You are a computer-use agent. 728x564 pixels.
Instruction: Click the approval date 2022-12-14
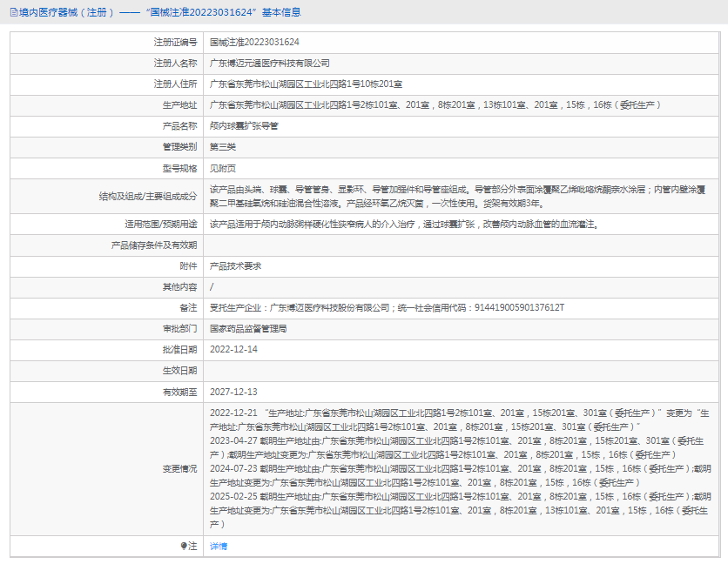tap(233, 350)
